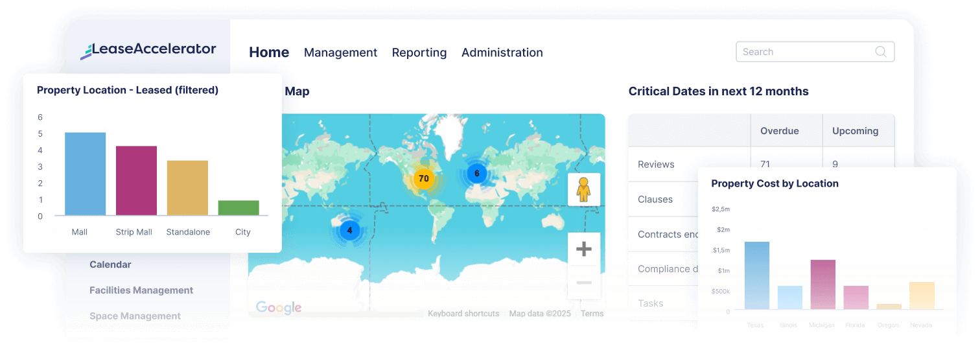Image resolution: width=980 pixels, height=350 pixels.
Task: Open Street View pegman on map
Action: tap(583, 189)
